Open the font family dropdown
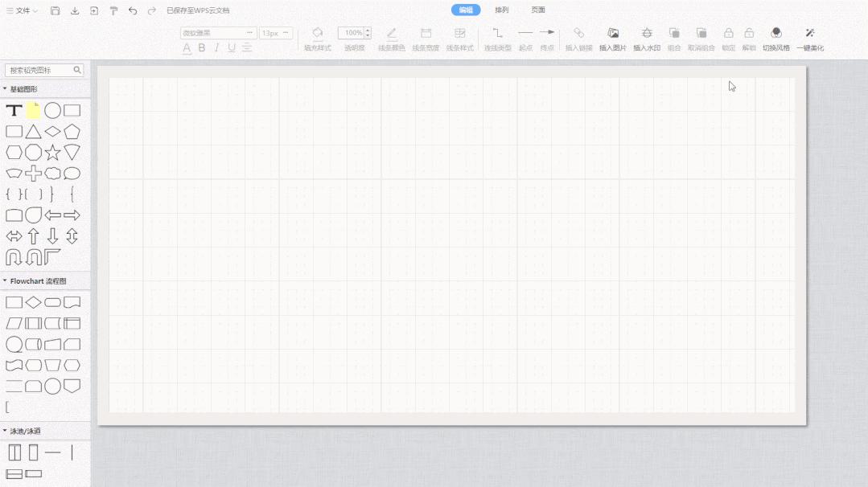 218,33
